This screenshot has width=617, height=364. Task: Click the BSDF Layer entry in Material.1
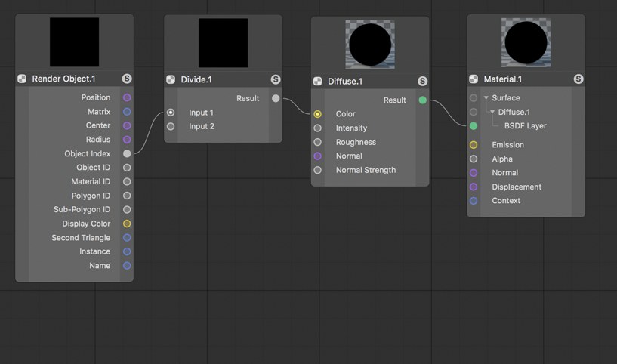click(x=526, y=126)
